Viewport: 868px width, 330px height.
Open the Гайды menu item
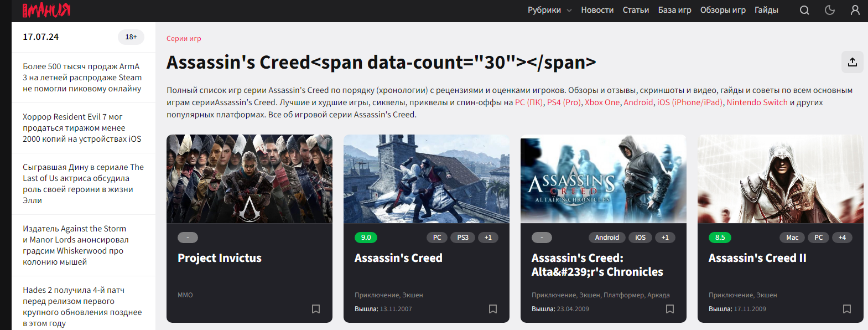click(766, 10)
